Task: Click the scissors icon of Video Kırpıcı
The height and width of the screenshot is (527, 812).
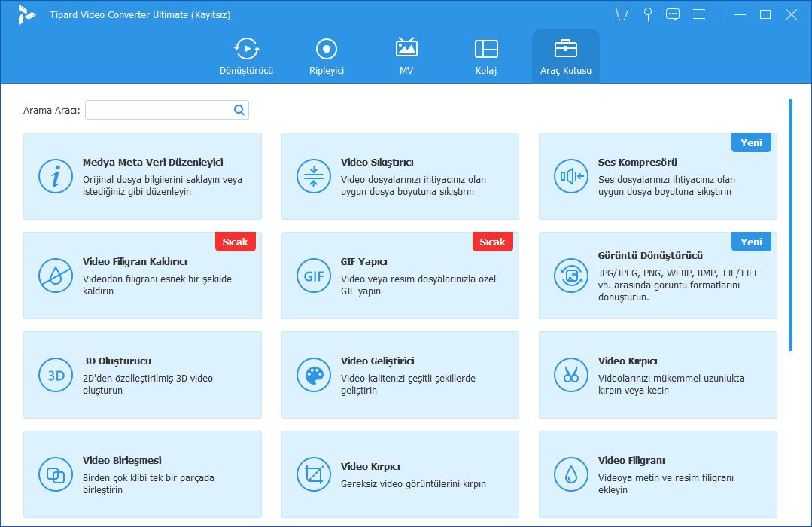Action: (570, 375)
